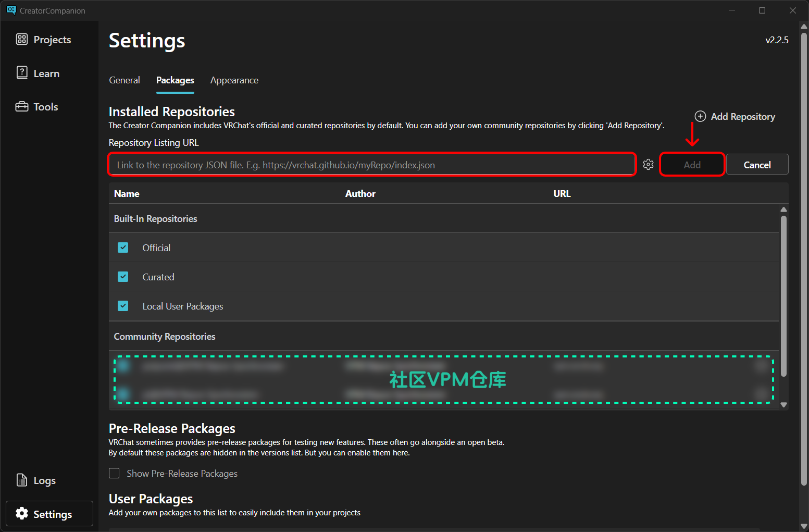Enable Show Pre-Release Packages checkbox

tap(114, 473)
